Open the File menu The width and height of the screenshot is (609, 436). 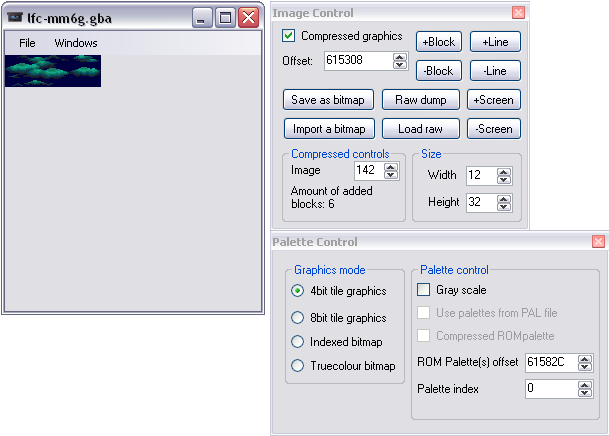click(27, 43)
